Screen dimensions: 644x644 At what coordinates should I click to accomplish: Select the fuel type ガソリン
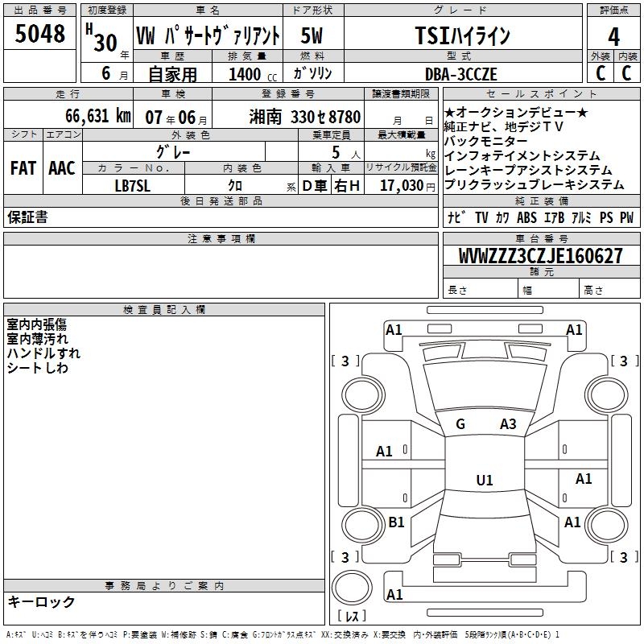(x=312, y=73)
